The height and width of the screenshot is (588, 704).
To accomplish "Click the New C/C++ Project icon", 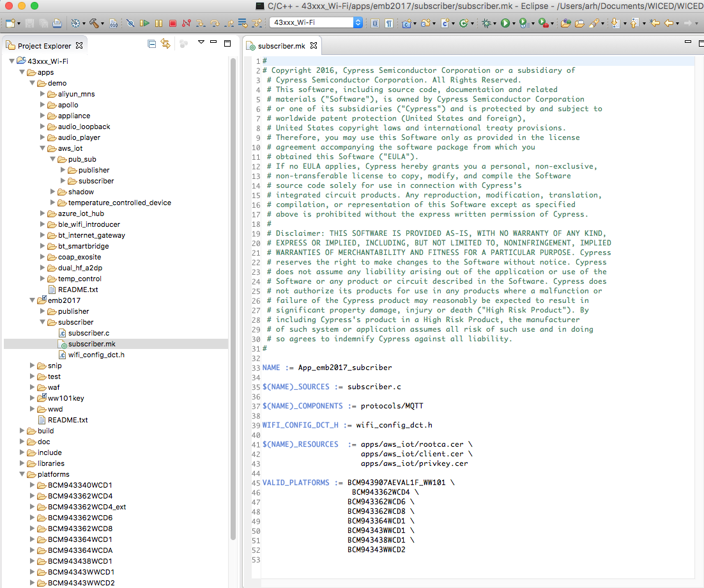I will pyautogui.click(x=407, y=23).
